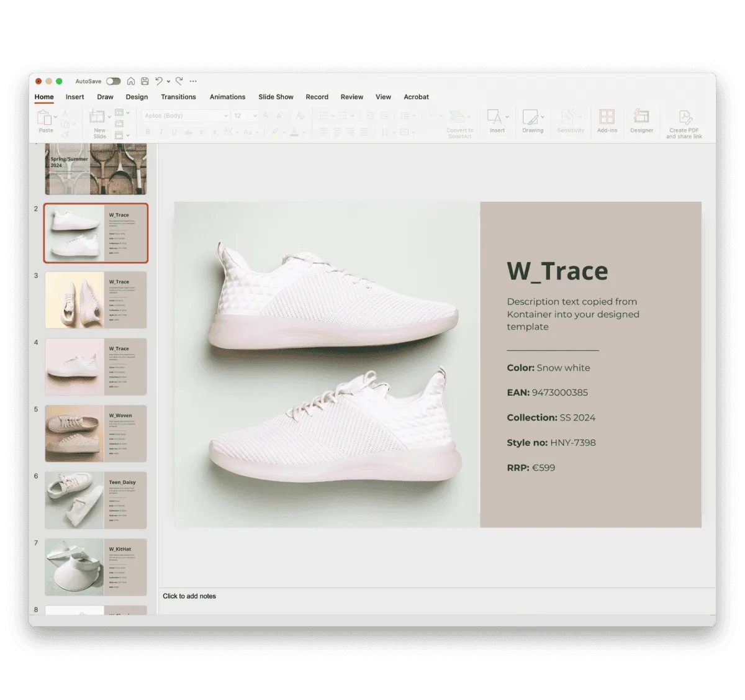
Task: Open the Insert text box shapes button
Action: (497, 121)
